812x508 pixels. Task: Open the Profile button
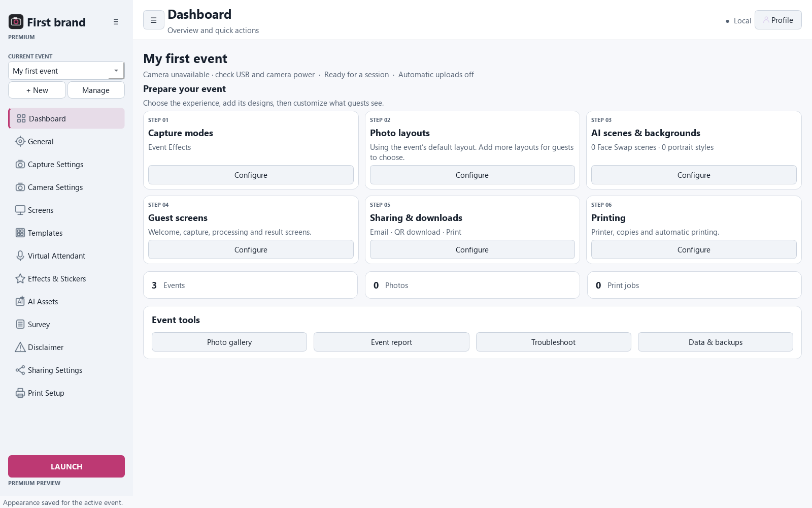[x=778, y=20]
